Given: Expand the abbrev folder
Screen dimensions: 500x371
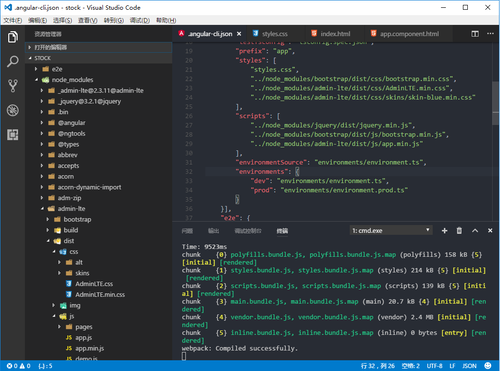Looking at the screenshot, I should (99, 155).
